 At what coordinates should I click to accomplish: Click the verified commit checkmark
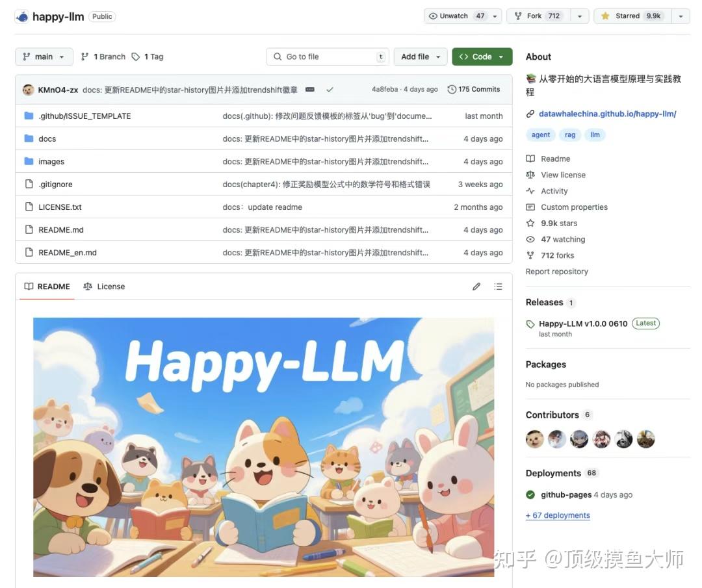[x=330, y=89]
